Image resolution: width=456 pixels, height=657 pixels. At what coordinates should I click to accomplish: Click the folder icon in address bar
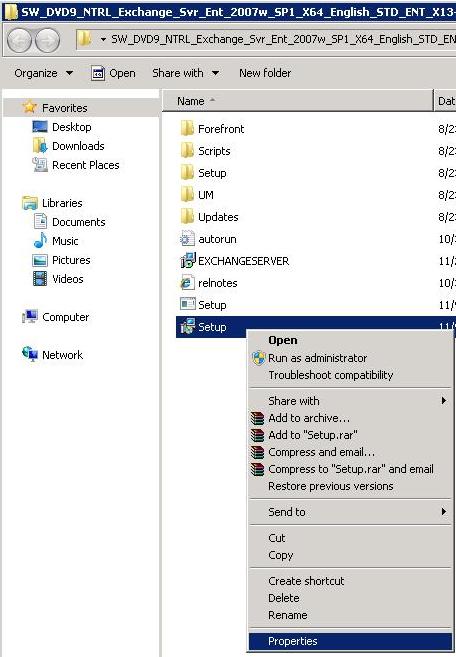click(85, 39)
